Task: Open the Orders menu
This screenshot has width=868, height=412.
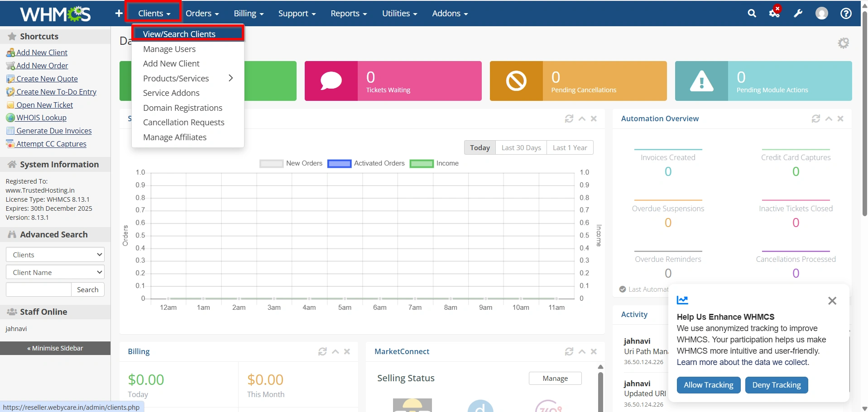Action: click(202, 14)
